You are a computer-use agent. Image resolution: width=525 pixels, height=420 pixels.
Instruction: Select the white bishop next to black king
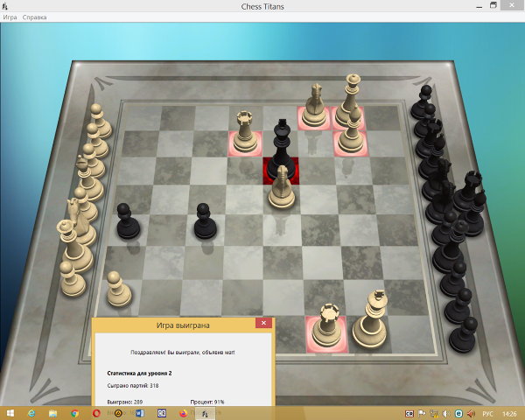pyautogui.click(x=281, y=188)
